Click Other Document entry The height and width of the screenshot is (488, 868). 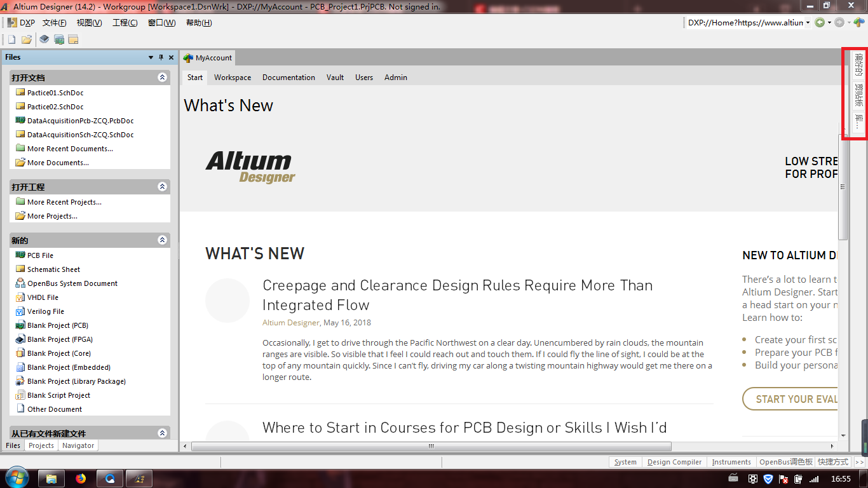click(x=55, y=409)
